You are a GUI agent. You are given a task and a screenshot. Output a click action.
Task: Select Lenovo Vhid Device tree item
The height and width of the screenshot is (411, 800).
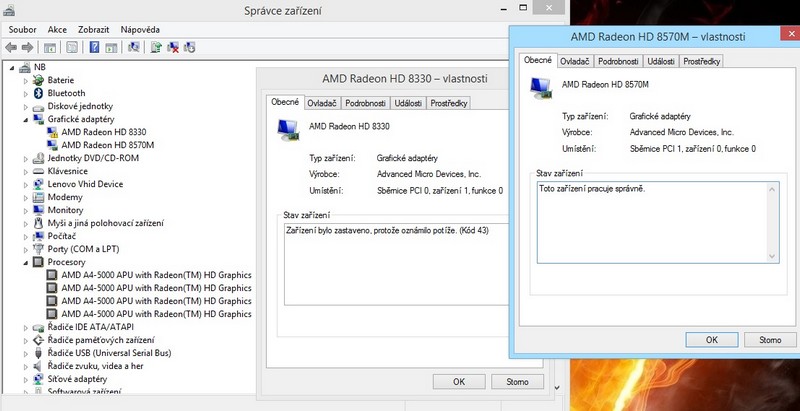coord(85,184)
